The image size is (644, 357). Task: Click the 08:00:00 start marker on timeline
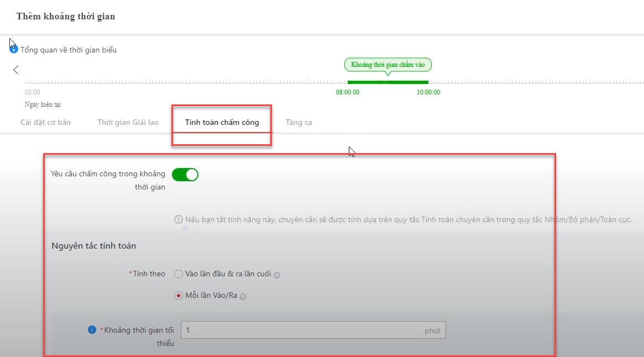(x=348, y=92)
